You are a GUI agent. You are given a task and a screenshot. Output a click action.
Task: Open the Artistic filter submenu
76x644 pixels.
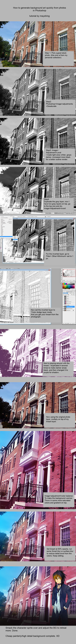tap(7, 225)
